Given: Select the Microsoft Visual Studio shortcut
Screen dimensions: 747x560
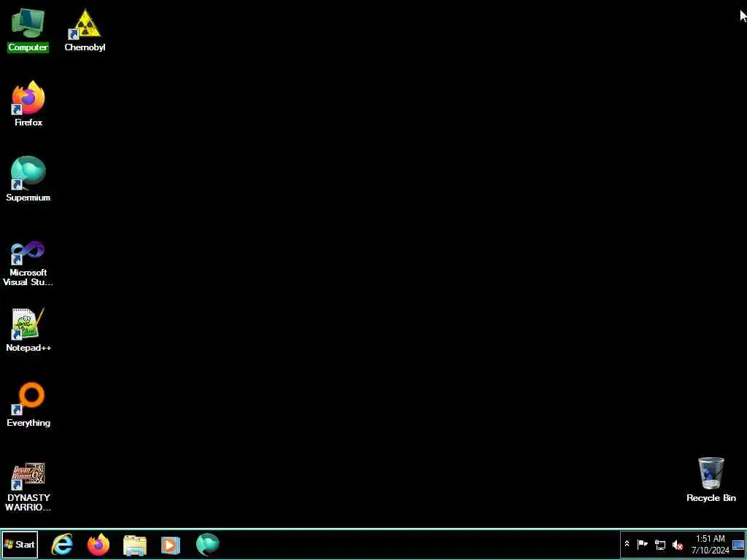Looking at the screenshot, I should coord(28,263).
